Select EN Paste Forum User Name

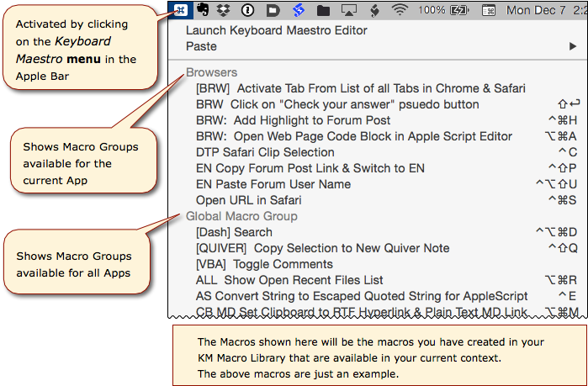point(273,184)
